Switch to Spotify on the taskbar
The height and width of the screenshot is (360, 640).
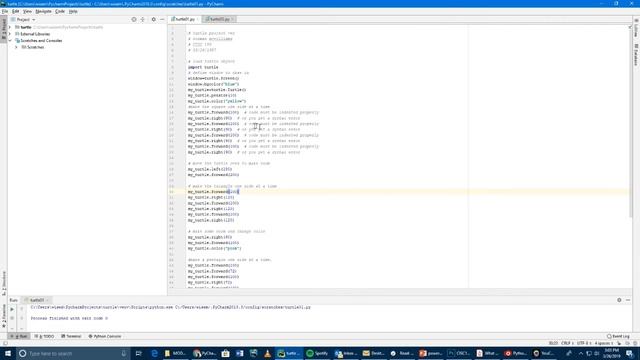click(317, 353)
